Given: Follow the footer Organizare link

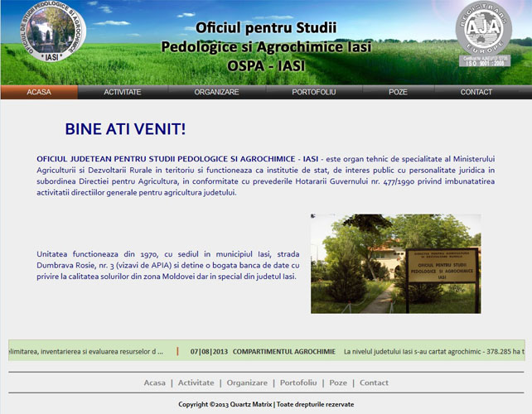Looking at the screenshot, I should [247, 383].
